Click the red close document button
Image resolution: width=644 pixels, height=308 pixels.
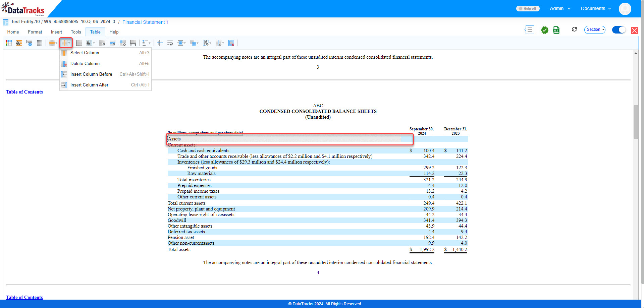click(x=634, y=30)
